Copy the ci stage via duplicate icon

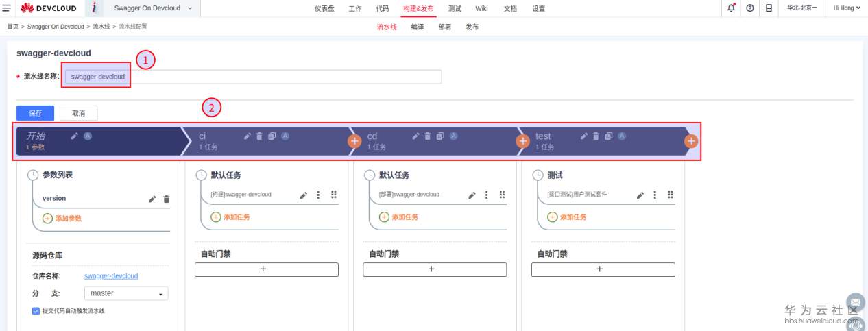pyautogui.click(x=272, y=136)
